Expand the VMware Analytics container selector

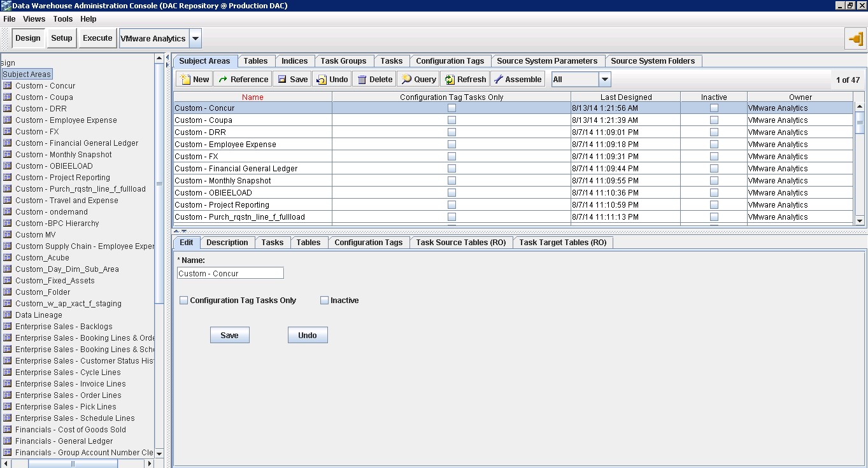click(x=196, y=38)
